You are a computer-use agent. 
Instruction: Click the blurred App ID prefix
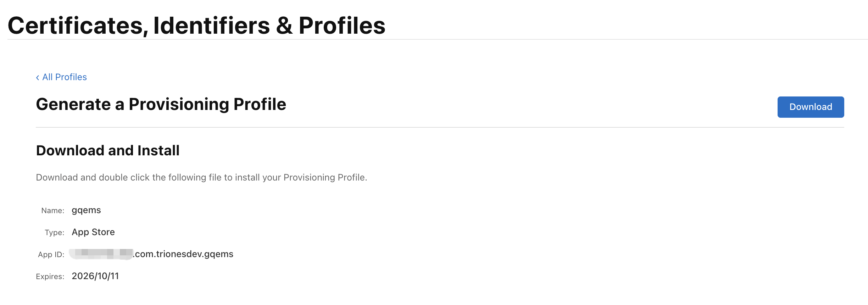click(x=101, y=254)
